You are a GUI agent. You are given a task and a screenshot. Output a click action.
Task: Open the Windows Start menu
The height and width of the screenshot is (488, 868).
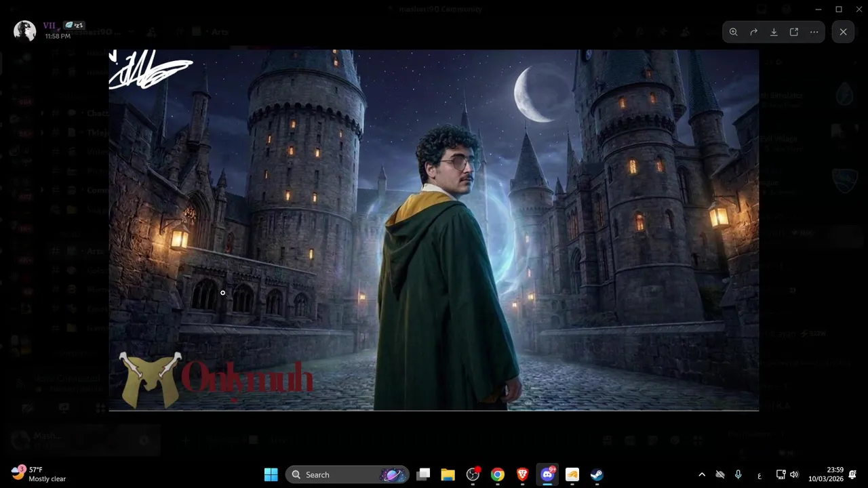[271, 474]
